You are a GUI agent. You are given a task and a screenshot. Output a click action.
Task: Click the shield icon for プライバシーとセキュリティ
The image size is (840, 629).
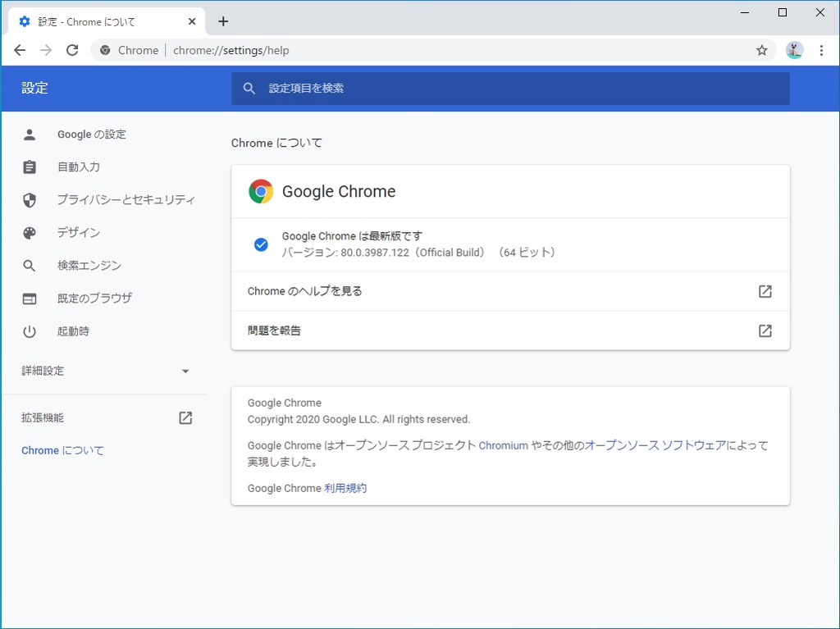30,199
